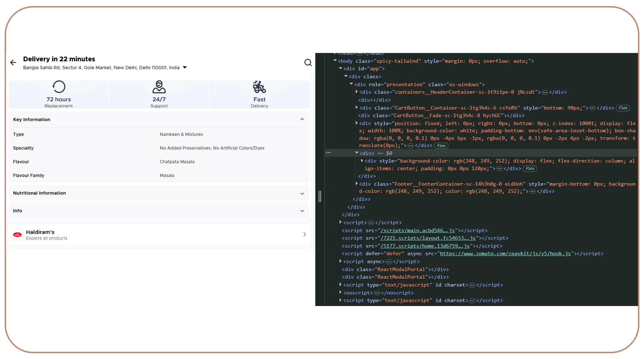Click the Haldiram's brand name text
The height and width of the screenshot is (359, 644).
(x=40, y=232)
